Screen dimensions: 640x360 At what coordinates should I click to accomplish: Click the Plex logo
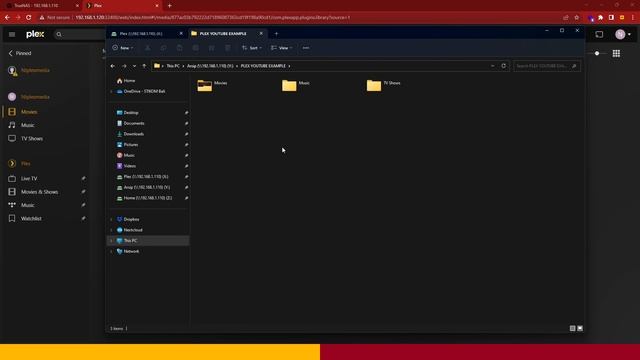click(x=35, y=34)
